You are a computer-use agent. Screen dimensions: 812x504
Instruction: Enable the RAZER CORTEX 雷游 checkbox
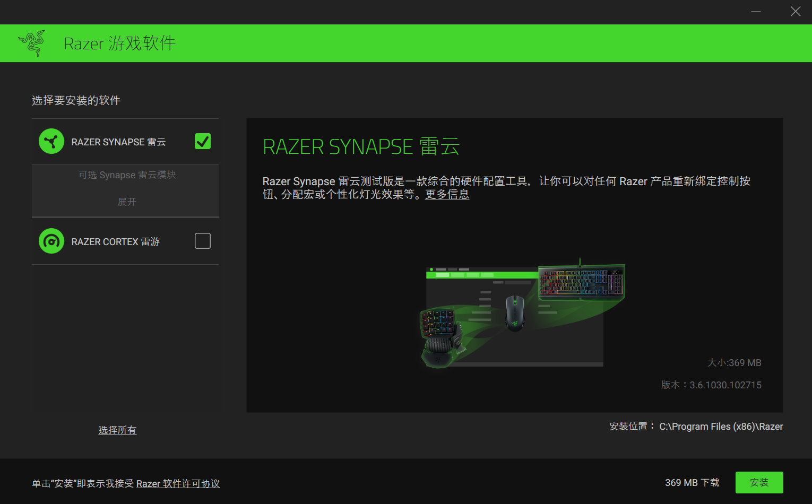pyautogui.click(x=202, y=241)
